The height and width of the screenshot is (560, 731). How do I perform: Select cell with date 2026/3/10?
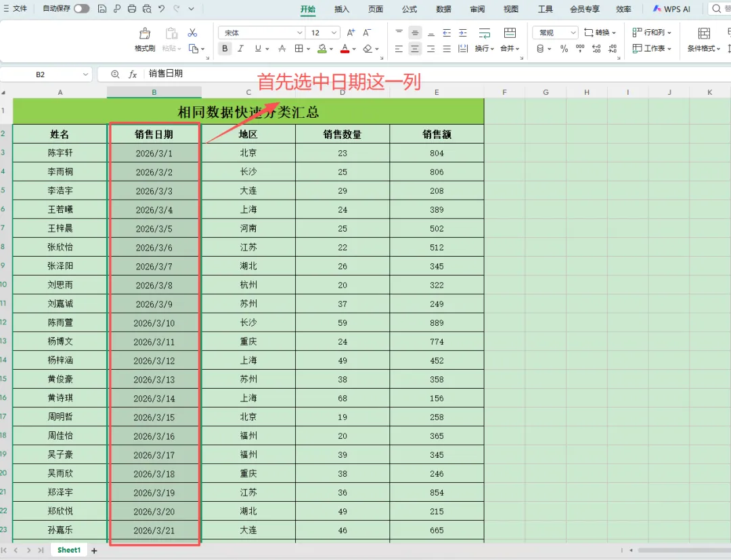pos(154,323)
